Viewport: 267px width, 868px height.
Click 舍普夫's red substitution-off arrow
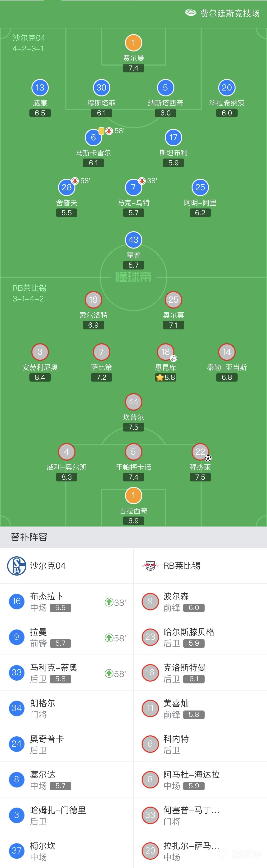(x=75, y=181)
